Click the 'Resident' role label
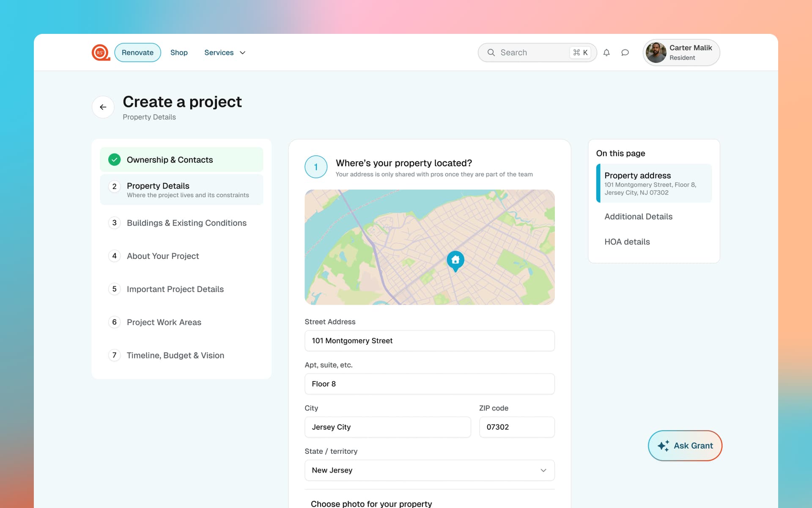 [682, 58]
